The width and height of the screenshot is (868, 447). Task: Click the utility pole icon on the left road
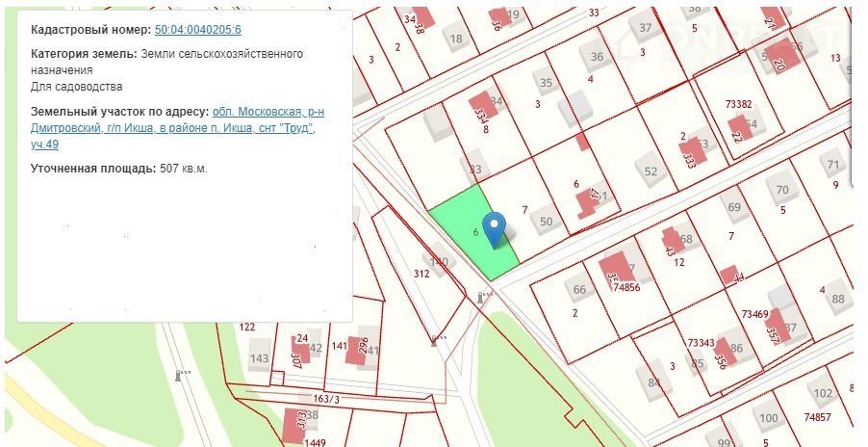pos(179,374)
